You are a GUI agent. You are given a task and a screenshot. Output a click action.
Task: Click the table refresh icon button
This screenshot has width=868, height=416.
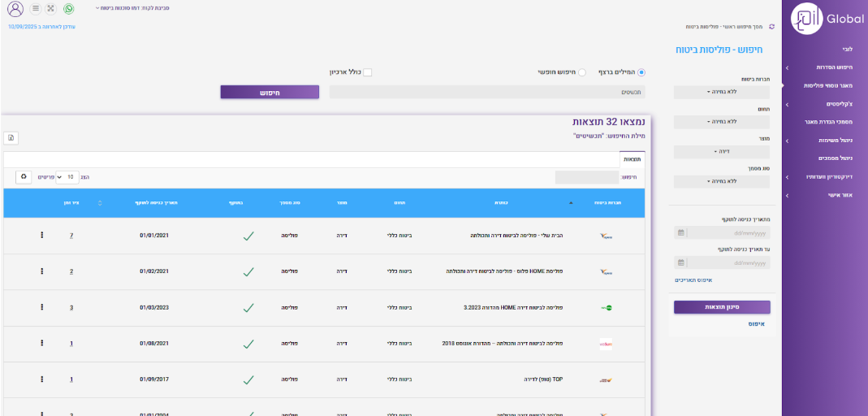pyautogui.click(x=24, y=176)
